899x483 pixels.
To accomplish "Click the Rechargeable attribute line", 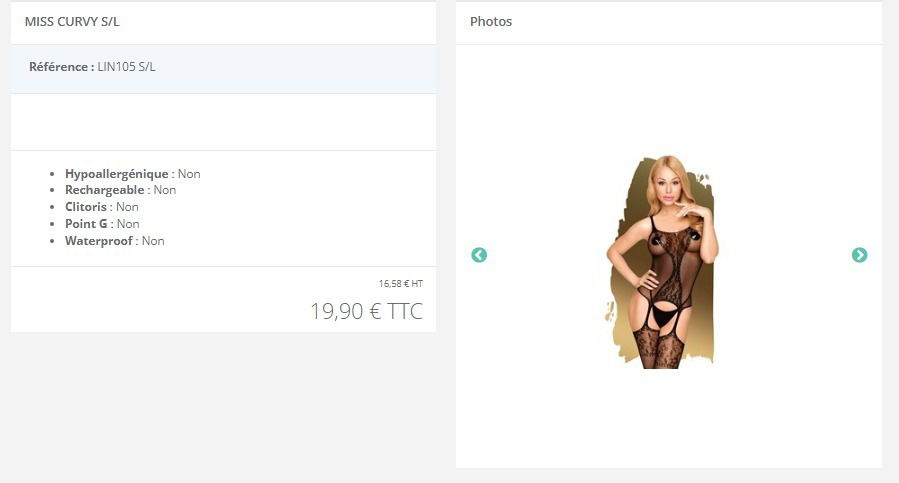I will [120, 190].
